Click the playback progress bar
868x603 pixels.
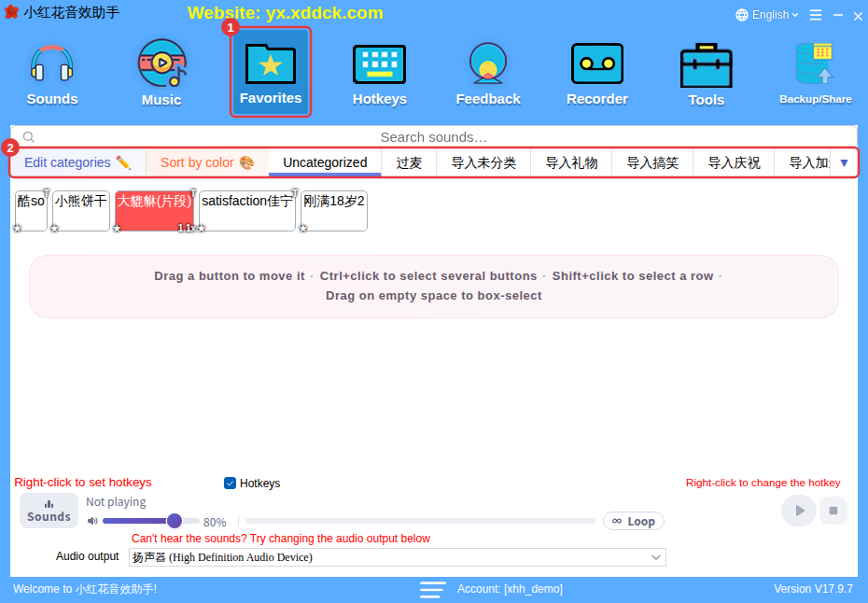(420, 521)
